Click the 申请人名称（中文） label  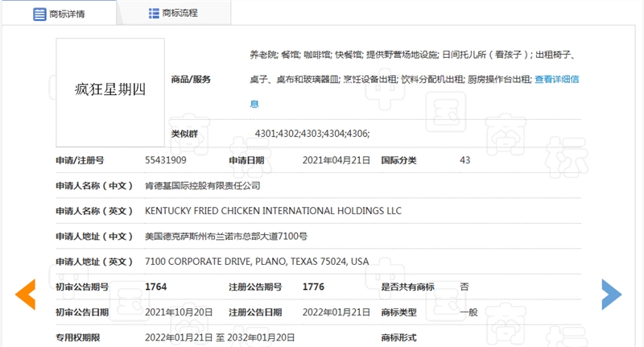click(94, 186)
